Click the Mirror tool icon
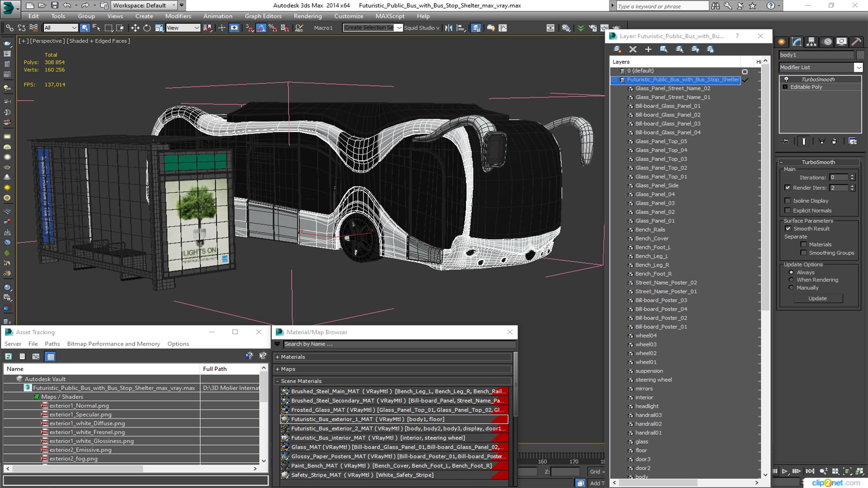868x488 pixels. click(448, 28)
